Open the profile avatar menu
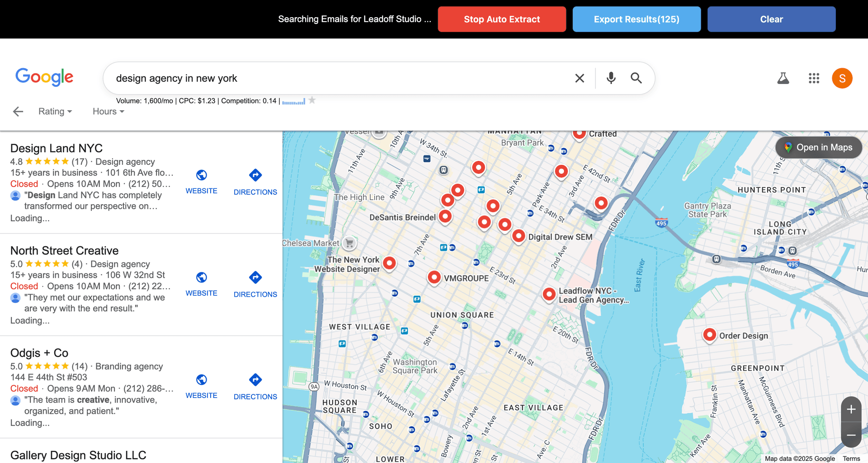 pyautogui.click(x=842, y=78)
